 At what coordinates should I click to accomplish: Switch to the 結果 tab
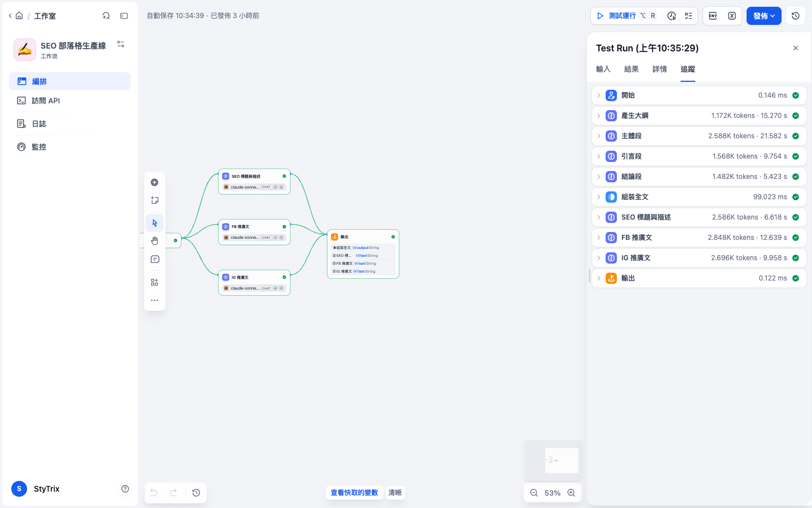pyautogui.click(x=632, y=69)
